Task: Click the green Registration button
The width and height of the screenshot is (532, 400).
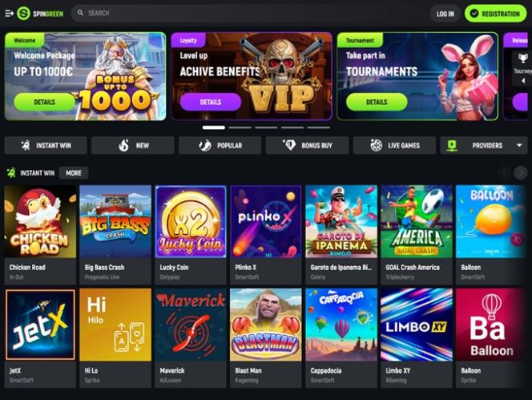Action: [495, 14]
